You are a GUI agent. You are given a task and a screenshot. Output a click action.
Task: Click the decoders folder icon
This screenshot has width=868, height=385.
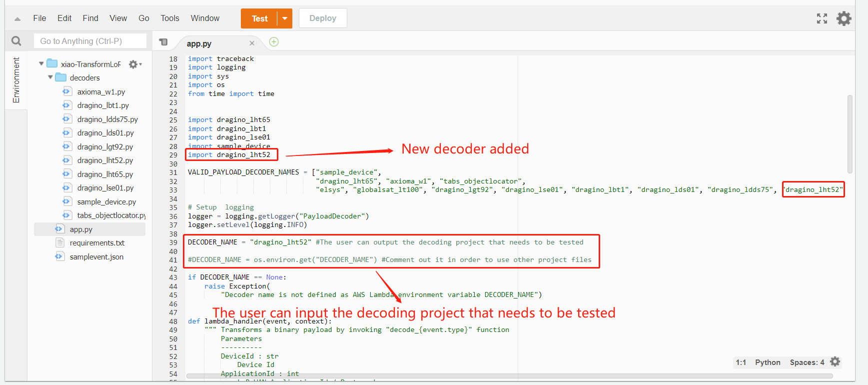[61, 77]
